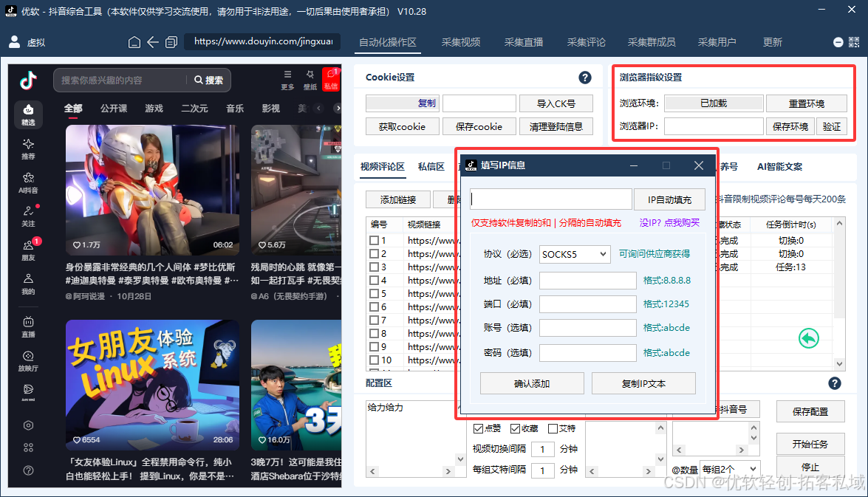Open the 私信区 tab

[431, 167]
